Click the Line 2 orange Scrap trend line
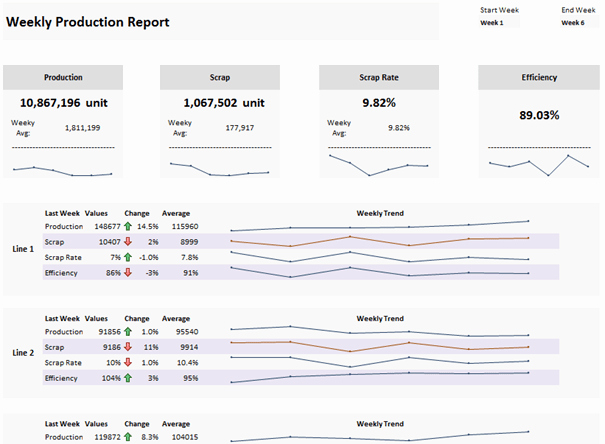This screenshot has width=605, height=444. (x=380, y=346)
